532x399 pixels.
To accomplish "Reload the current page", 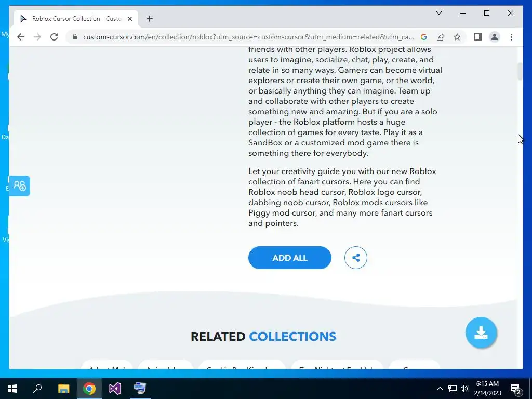I will point(54,37).
